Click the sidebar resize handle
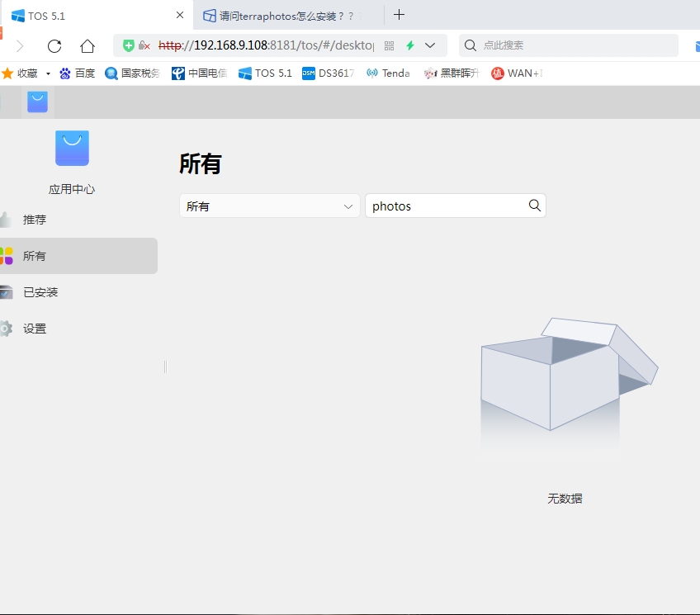This screenshot has width=700, height=615. coord(165,367)
